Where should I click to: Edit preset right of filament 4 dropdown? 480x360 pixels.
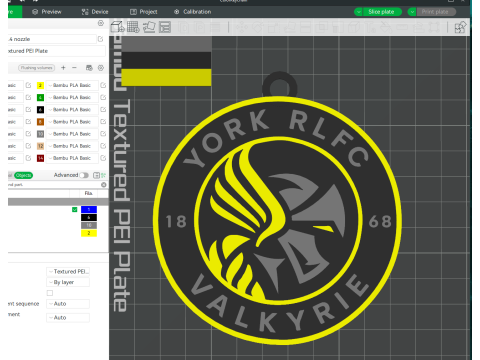click(103, 97)
